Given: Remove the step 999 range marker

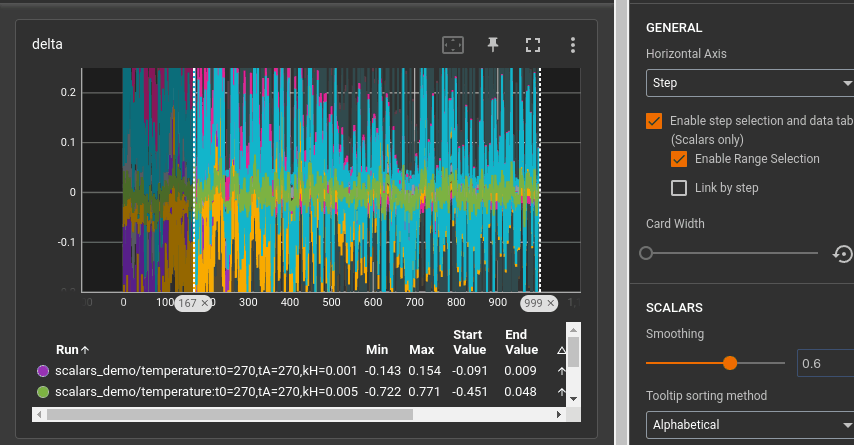Looking at the screenshot, I should 550,303.
